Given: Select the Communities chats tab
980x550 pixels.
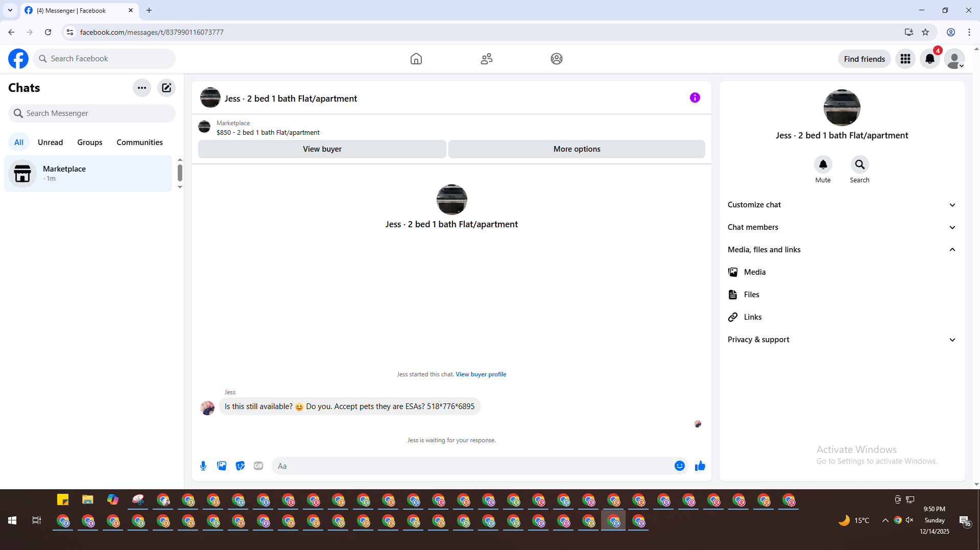Looking at the screenshot, I should [139, 142].
